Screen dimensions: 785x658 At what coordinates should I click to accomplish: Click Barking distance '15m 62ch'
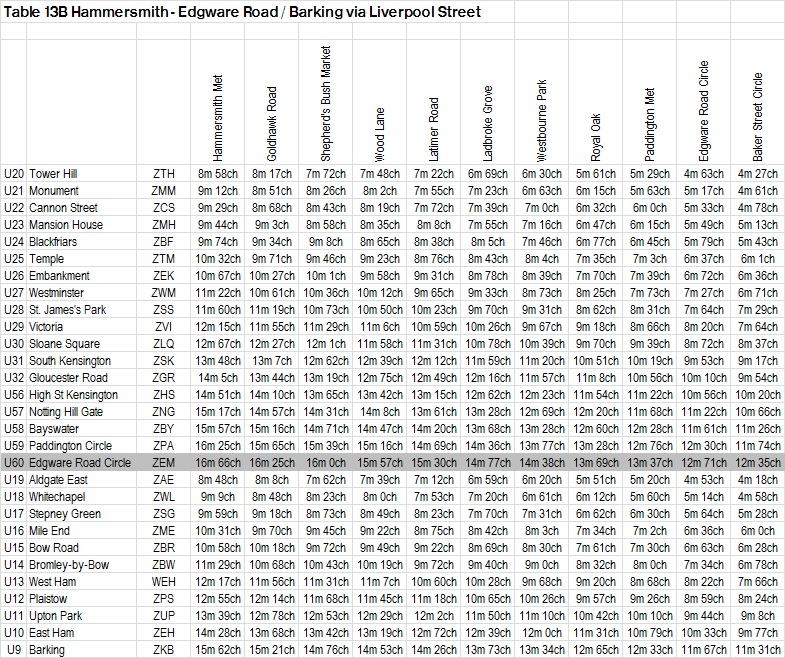click(x=217, y=650)
